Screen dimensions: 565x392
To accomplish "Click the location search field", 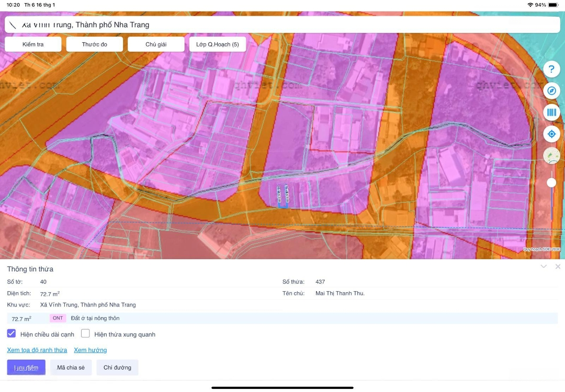I will pyautogui.click(x=282, y=25).
